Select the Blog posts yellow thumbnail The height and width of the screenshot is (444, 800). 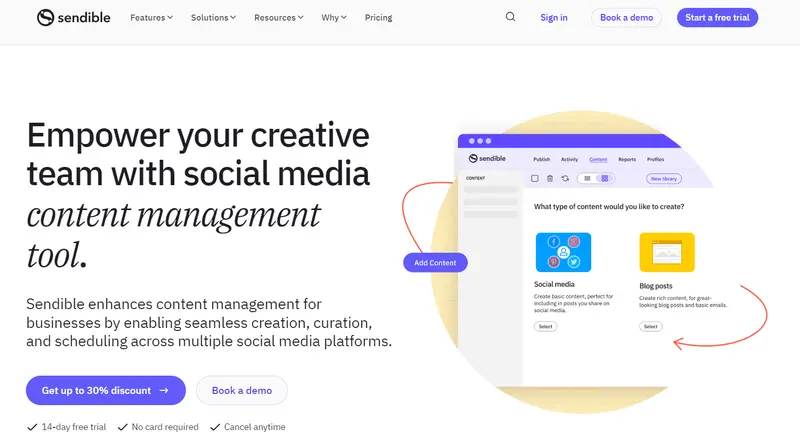(x=666, y=252)
